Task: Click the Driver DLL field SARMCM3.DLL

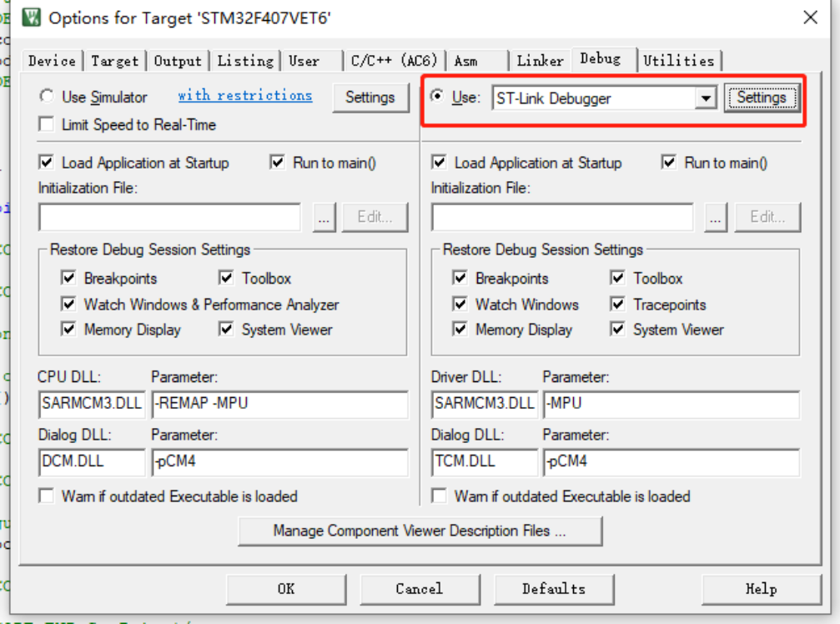Action: pos(485,404)
